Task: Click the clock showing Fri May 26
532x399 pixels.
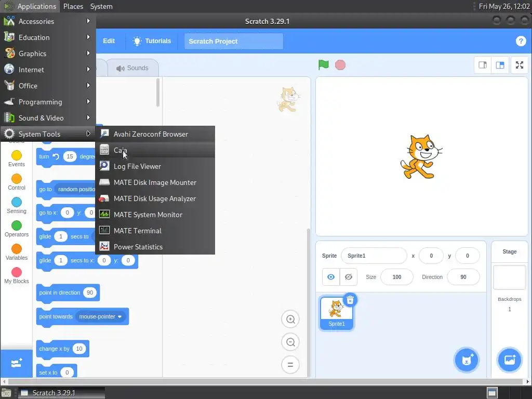Action: pos(504,6)
